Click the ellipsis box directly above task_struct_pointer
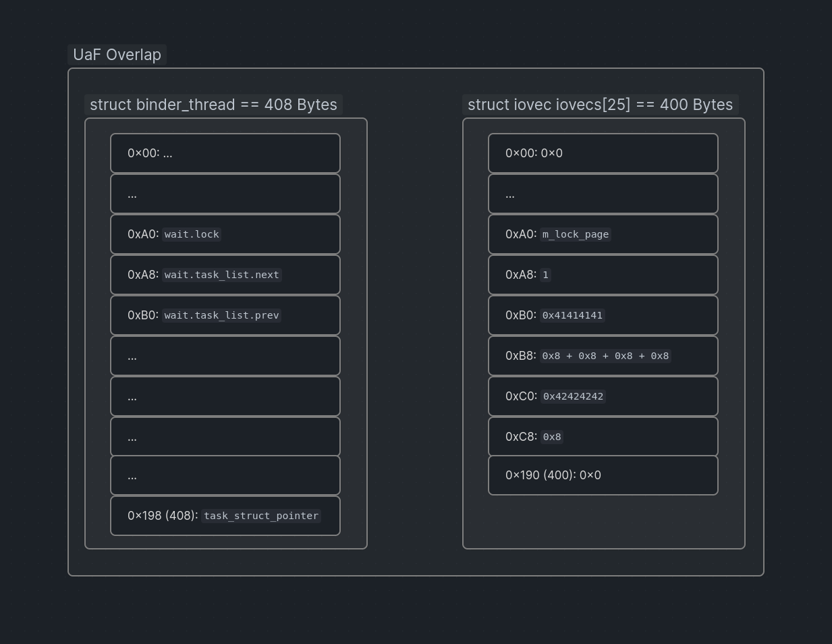This screenshot has height=644, width=832. (225, 476)
